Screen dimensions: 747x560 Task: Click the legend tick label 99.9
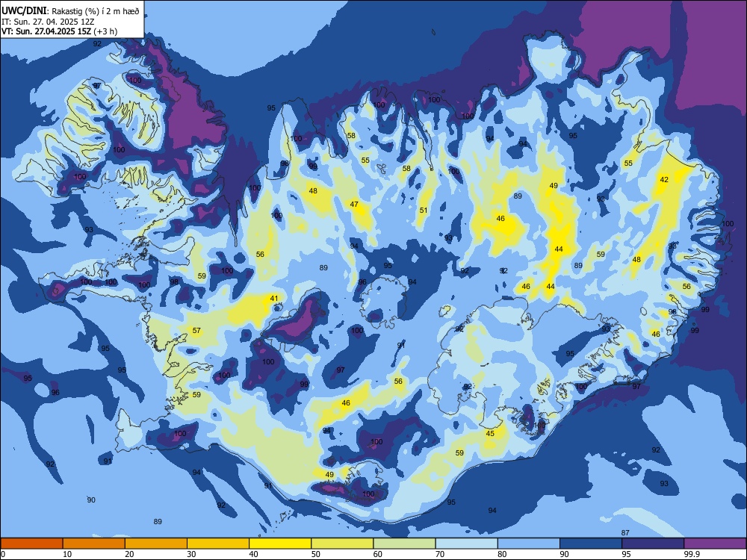692,554
